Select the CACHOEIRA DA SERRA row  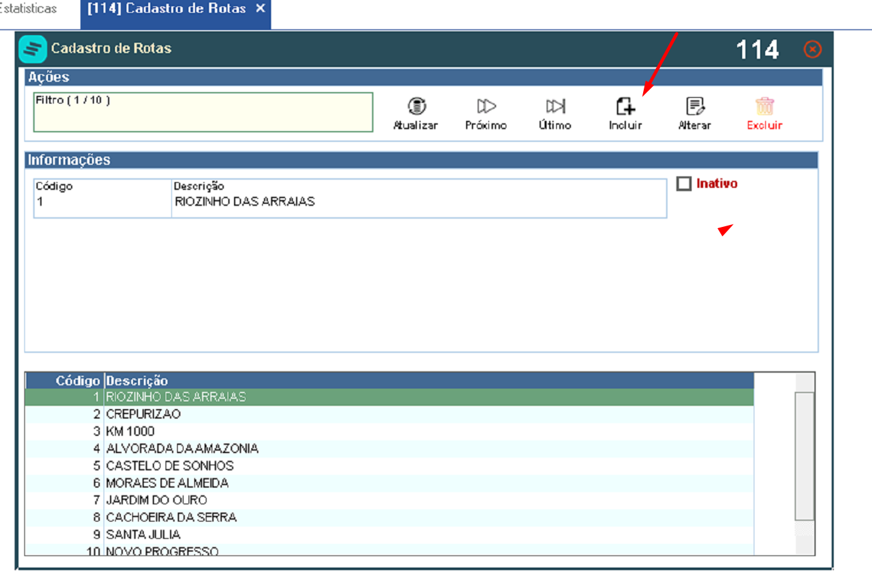click(389, 518)
